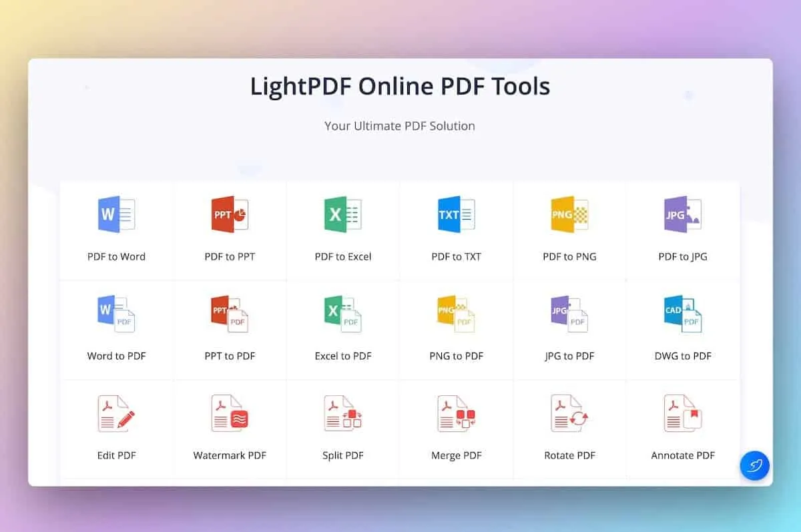Open the Annotate PDF tool
The width and height of the screenshot is (801, 532).
click(x=683, y=413)
